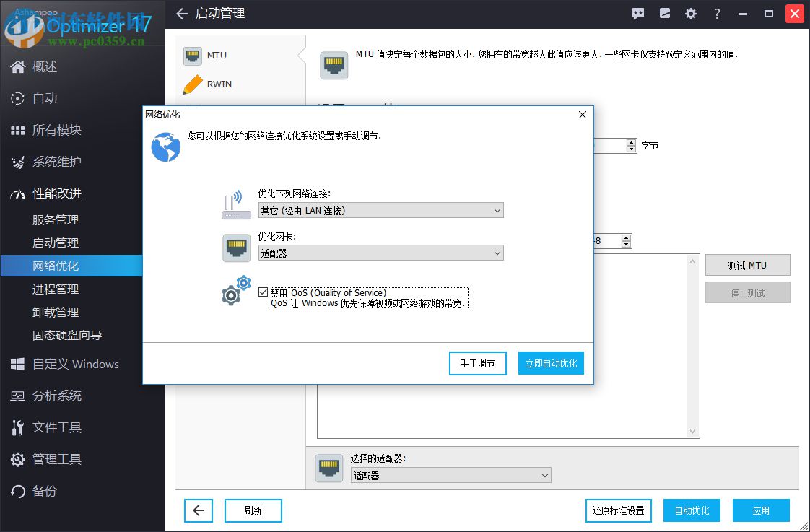Open the 概述 (Overview) home icon

tap(18, 66)
